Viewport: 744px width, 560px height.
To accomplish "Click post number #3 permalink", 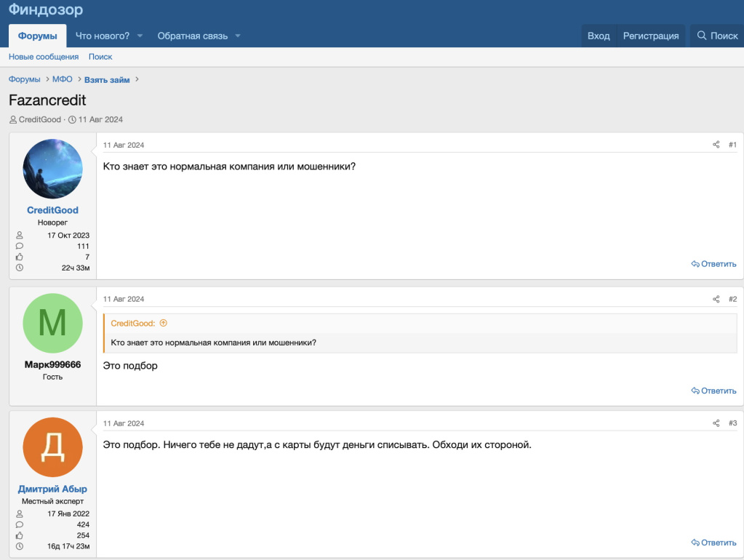I will [x=732, y=423].
